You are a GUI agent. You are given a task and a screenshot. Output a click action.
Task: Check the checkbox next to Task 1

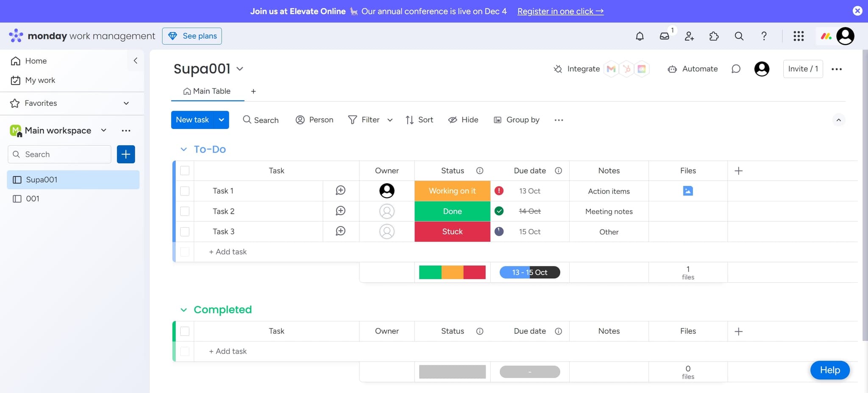point(185,191)
